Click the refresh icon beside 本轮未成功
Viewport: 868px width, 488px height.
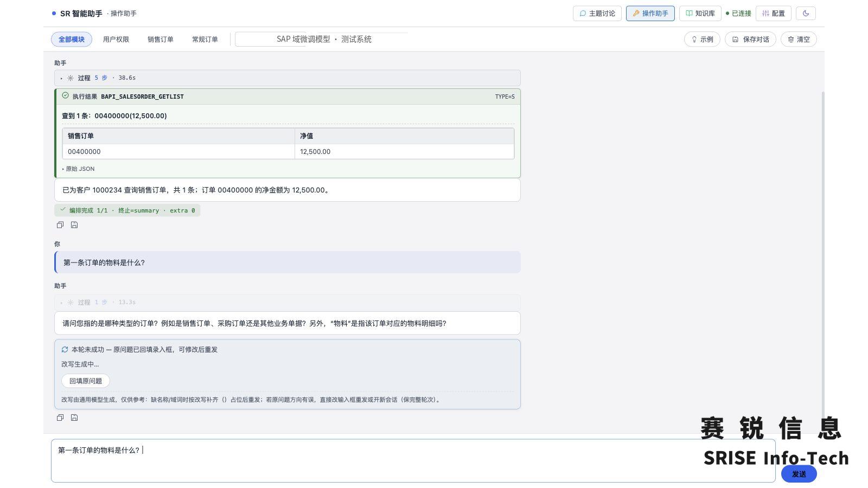[65, 350]
